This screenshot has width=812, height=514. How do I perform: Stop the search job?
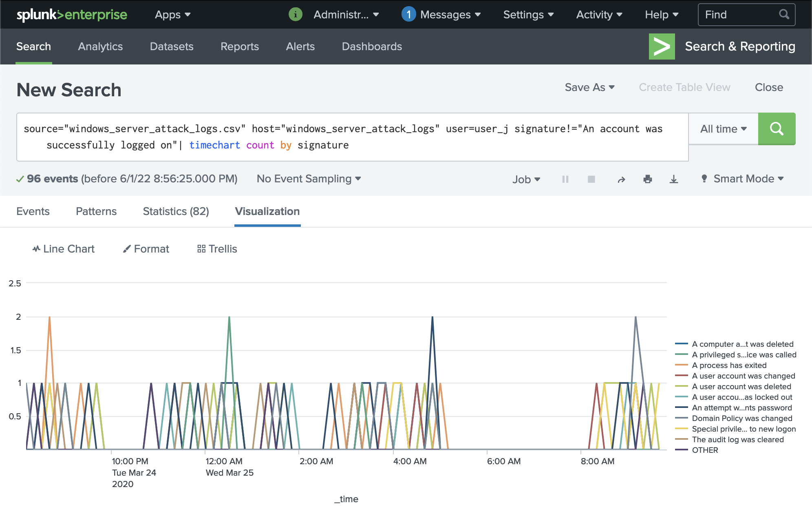point(591,179)
